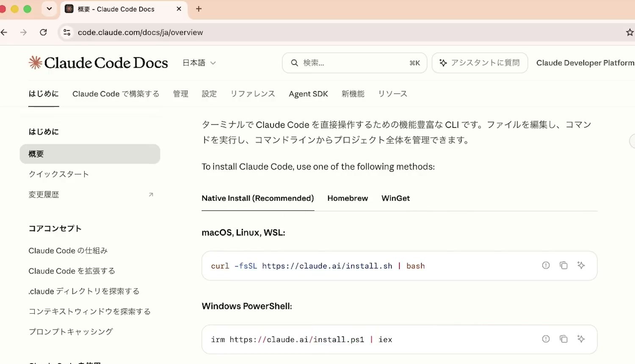Open the Claude Developer Platform link
Screen dimensions: 635x364
pos(585,63)
